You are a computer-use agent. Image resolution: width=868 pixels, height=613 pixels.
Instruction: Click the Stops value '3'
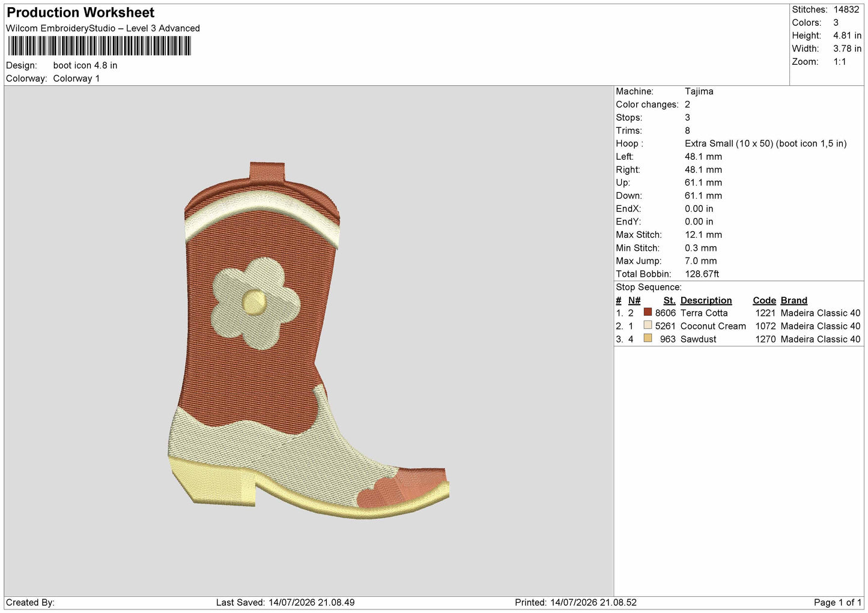687,118
